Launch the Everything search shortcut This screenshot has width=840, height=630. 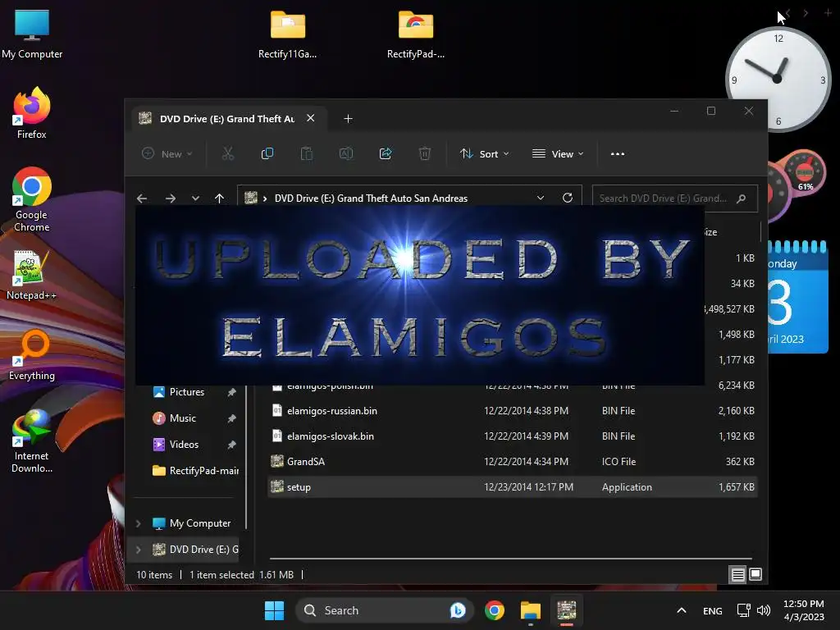pyautogui.click(x=32, y=354)
